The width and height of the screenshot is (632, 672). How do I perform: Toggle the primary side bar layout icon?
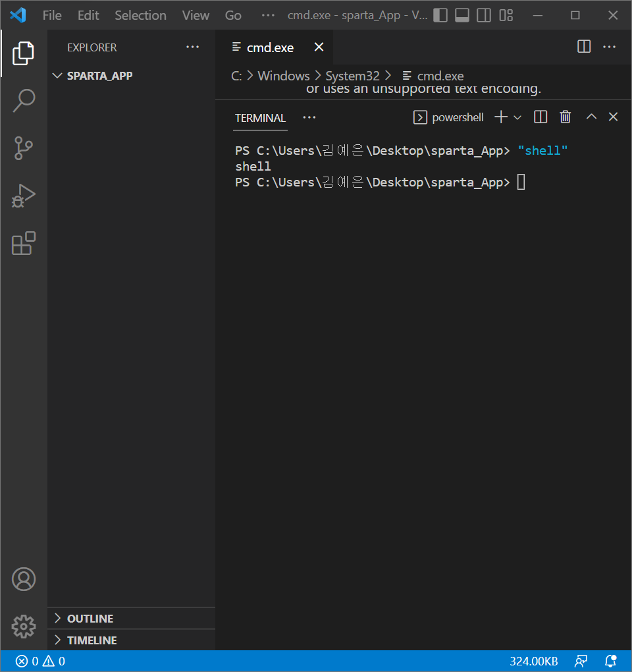[x=440, y=15]
